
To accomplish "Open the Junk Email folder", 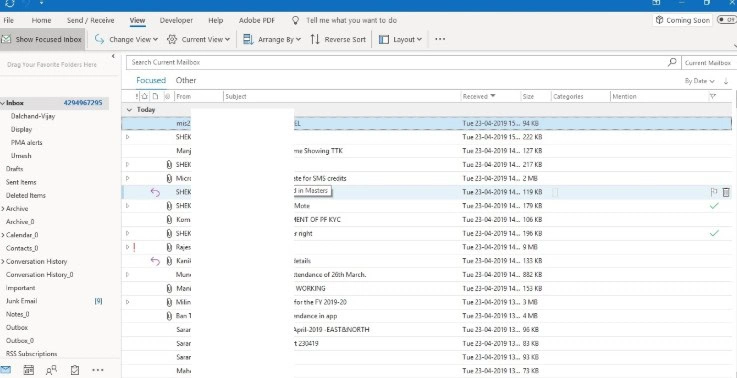I will coord(21,301).
